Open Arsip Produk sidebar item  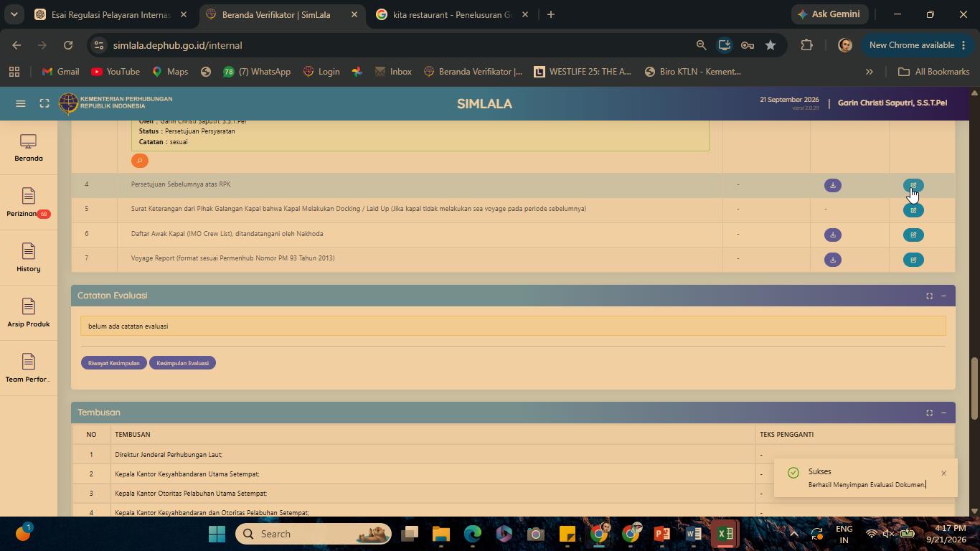[29, 314]
